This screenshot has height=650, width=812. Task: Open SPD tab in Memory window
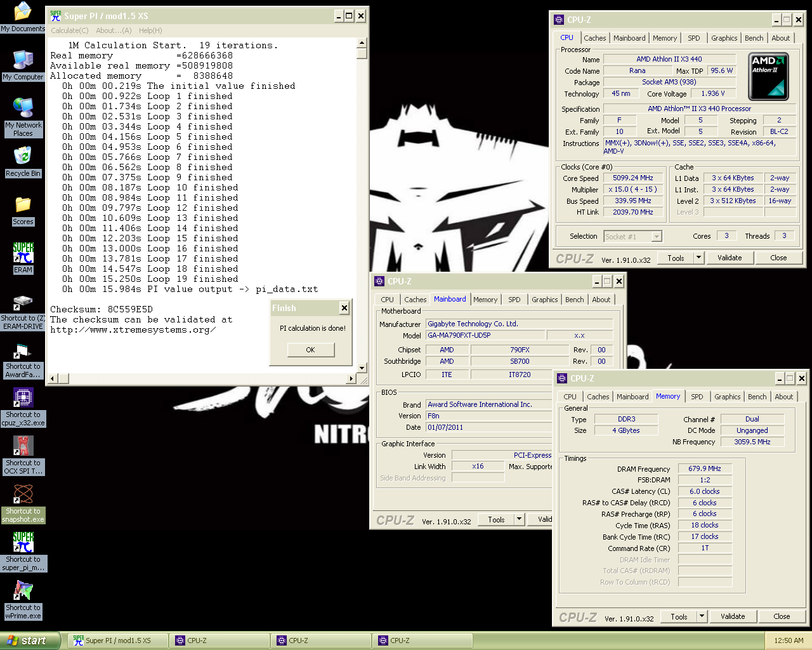click(697, 397)
